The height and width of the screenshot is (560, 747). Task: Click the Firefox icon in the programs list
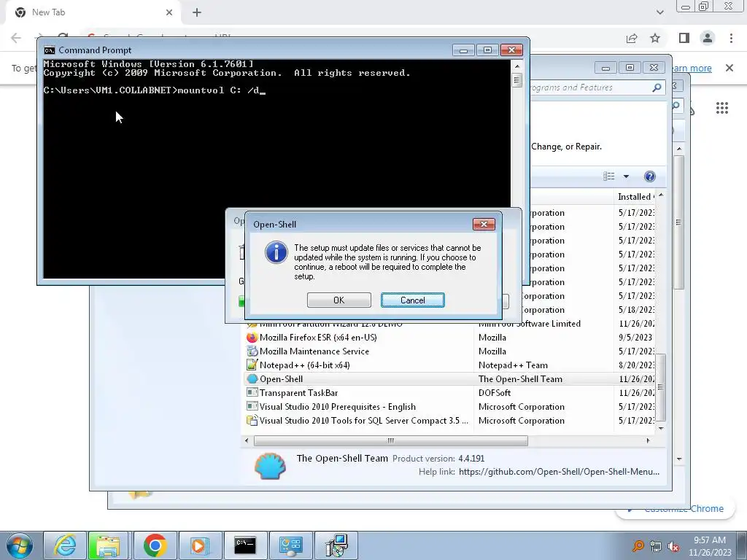(252, 337)
